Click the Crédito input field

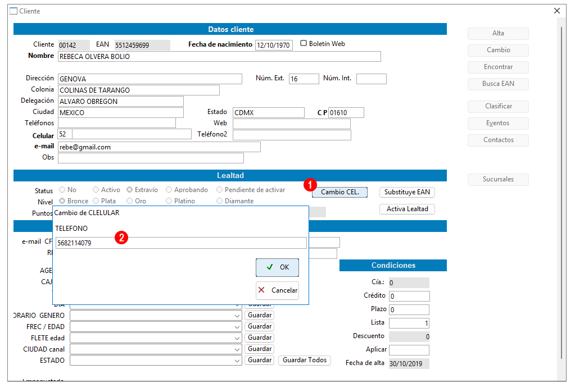point(409,296)
